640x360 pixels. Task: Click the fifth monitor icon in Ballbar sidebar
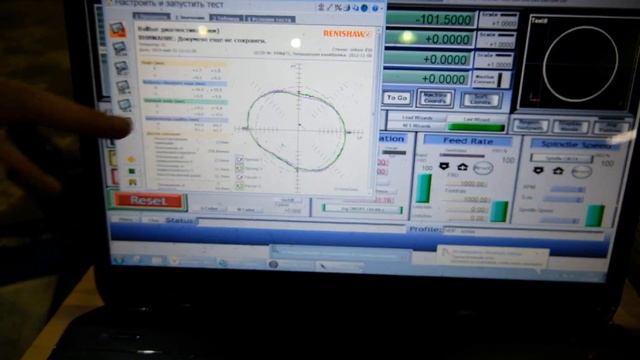(124, 105)
